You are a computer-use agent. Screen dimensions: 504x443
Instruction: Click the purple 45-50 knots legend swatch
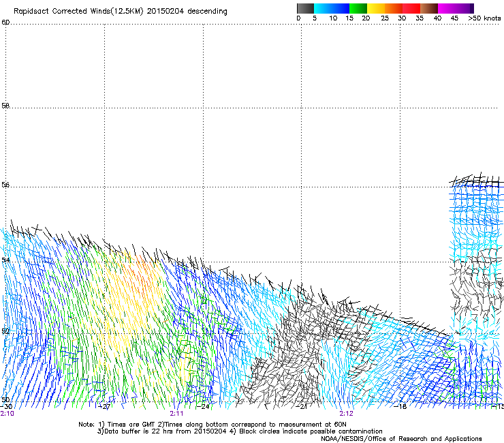pos(464,8)
